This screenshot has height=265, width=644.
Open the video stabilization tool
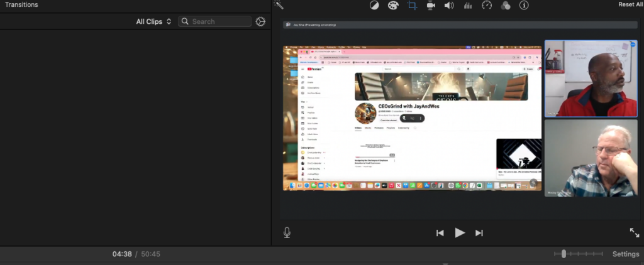[x=431, y=6]
